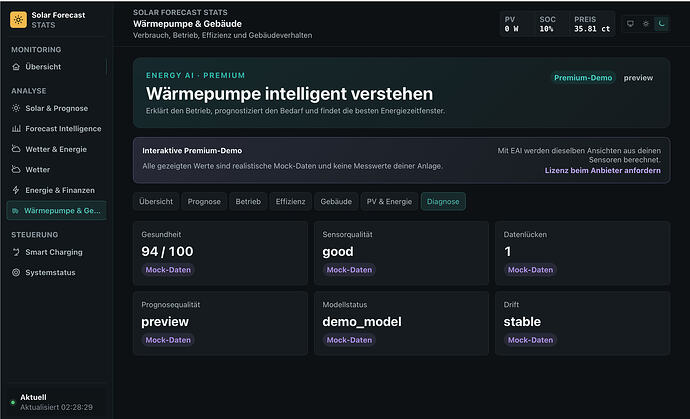Image resolution: width=690 pixels, height=419 pixels.
Task: Click the Smart Charging plug icon
Action: (16, 252)
